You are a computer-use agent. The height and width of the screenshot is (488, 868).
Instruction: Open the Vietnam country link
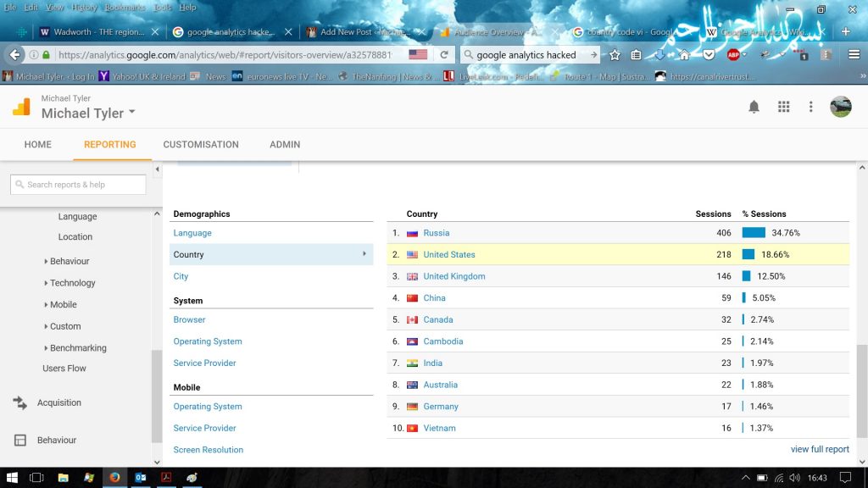pos(440,428)
